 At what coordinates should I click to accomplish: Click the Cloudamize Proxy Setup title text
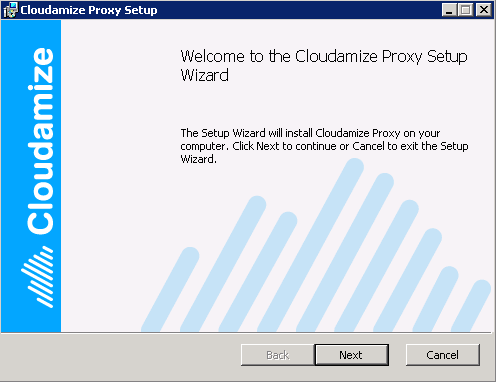pos(89,10)
